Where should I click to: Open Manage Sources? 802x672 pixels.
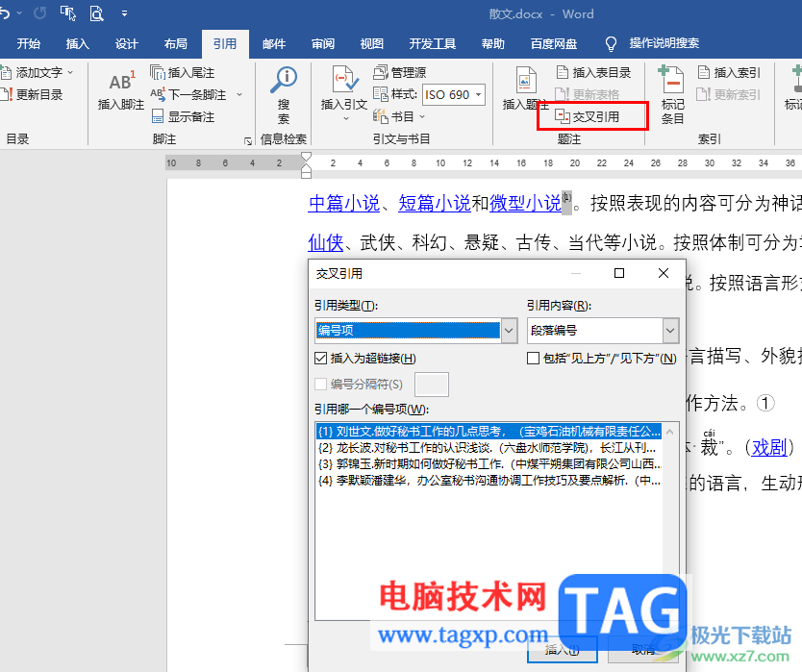click(x=400, y=72)
